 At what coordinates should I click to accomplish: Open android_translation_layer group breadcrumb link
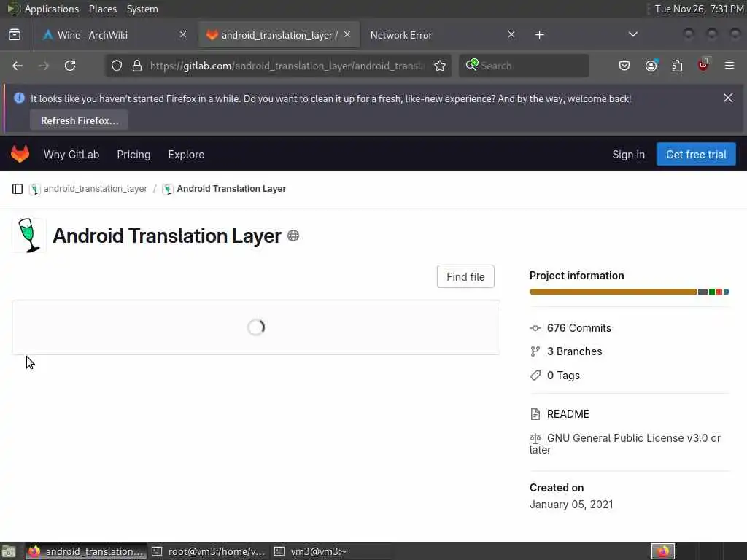[96, 189]
